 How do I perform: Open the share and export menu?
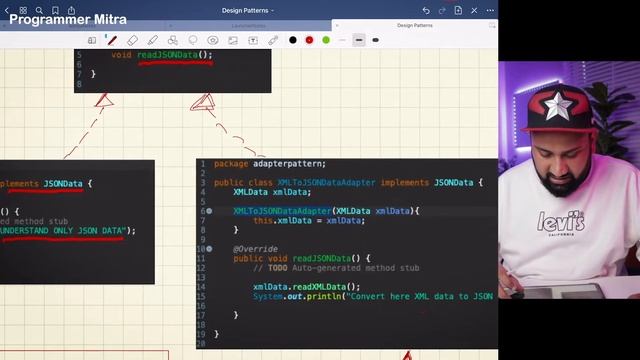71,10
